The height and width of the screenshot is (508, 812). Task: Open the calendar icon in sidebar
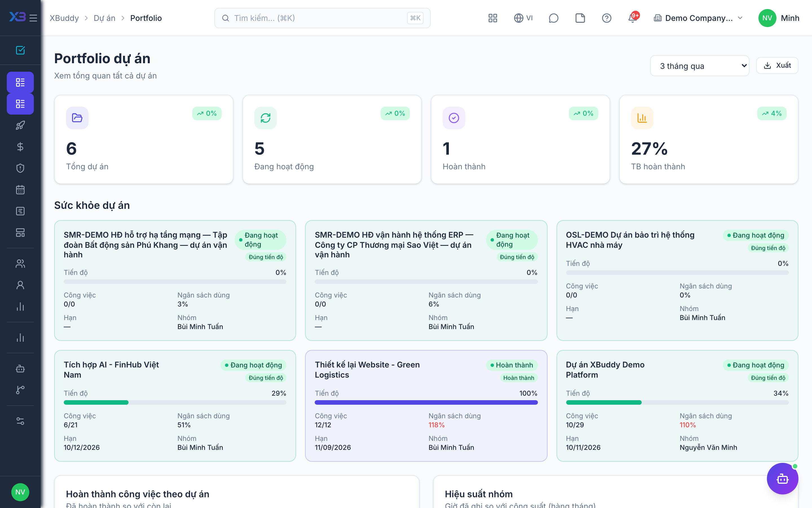pyautogui.click(x=20, y=190)
